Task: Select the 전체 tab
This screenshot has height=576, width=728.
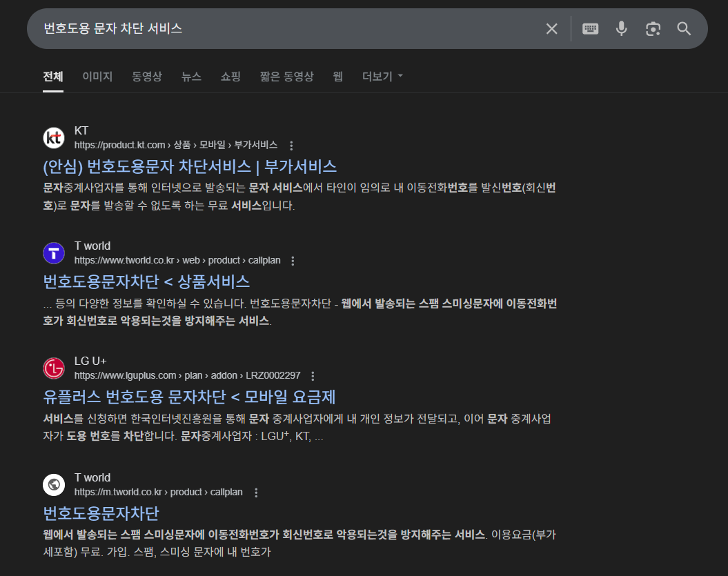Action: (53, 77)
